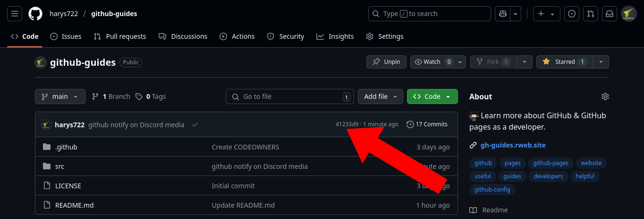The image size is (644, 219).
Task: Open the green Code dropdown
Action: pyautogui.click(x=432, y=96)
